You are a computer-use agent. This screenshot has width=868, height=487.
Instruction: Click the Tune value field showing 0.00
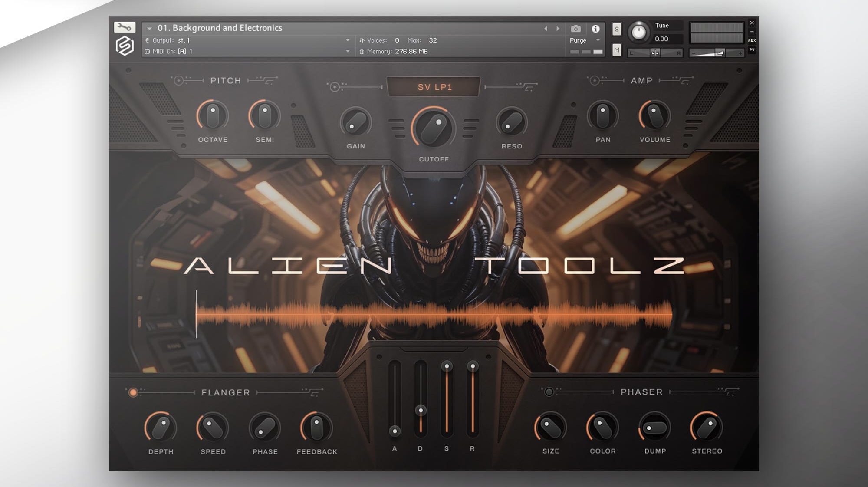pos(661,39)
